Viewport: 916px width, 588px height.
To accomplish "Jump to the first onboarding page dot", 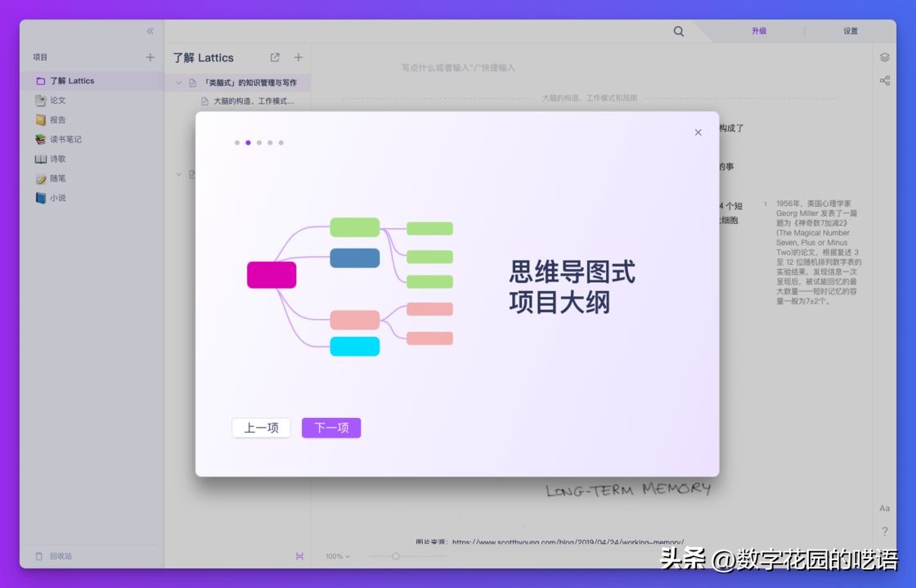I will coord(236,142).
